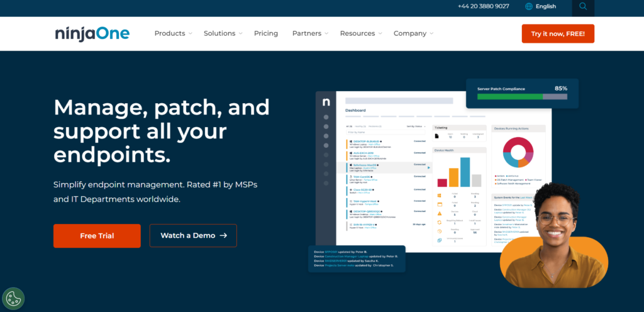The width and height of the screenshot is (644, 312).
Task: Open the Partners menu
Action: click(310, 33)
